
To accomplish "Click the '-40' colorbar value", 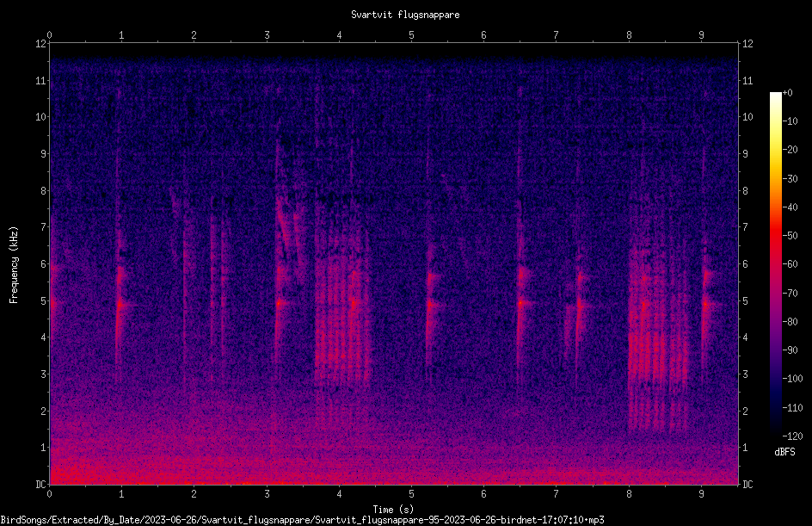I will coord(790,207).
